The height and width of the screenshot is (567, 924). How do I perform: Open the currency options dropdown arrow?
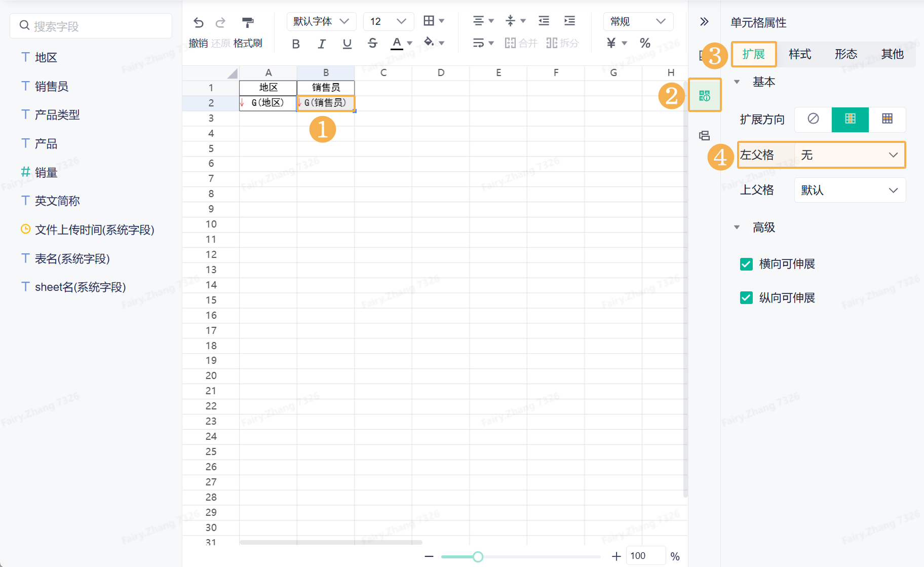[x=625, y=44]
